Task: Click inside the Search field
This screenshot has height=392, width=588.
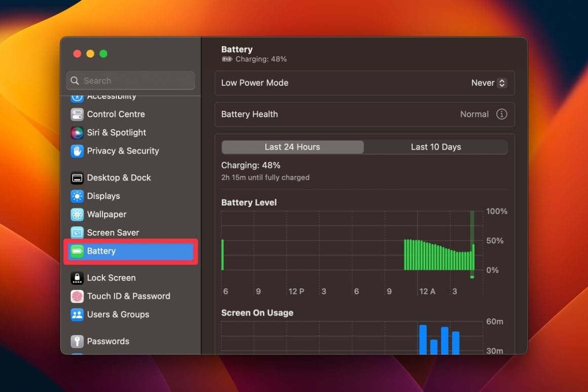Action: [130, 80]
